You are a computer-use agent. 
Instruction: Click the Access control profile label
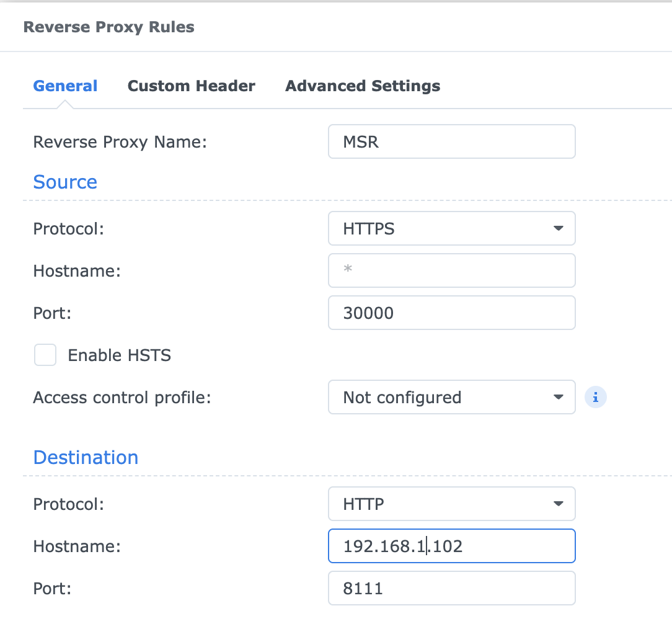point(122,398)
